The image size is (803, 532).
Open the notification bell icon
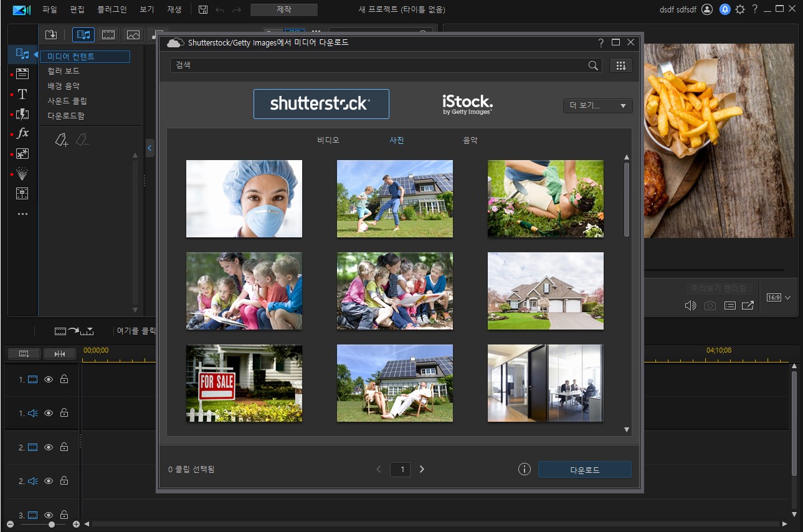725,9
